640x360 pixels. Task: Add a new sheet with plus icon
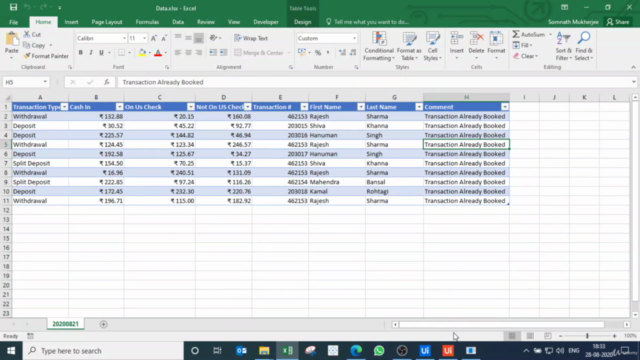coord(103,324)
